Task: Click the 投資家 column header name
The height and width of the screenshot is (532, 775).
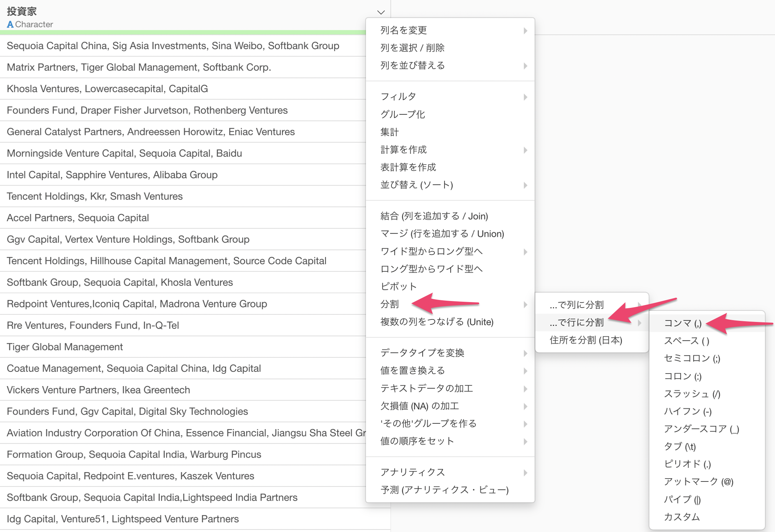Action: [x=22, y=11]
